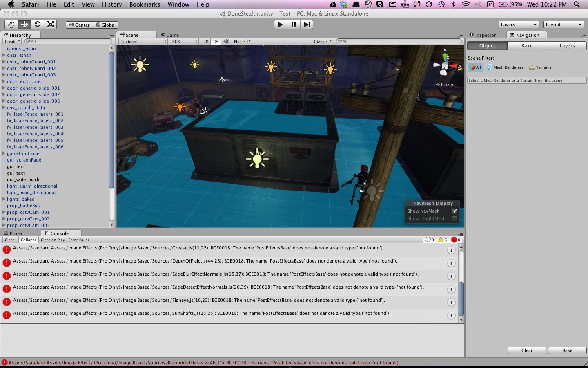Open the Create dropdown in Hierarchy
Image resolution: width=588 pixels, height=368 pixels.
tap(12, 41)
